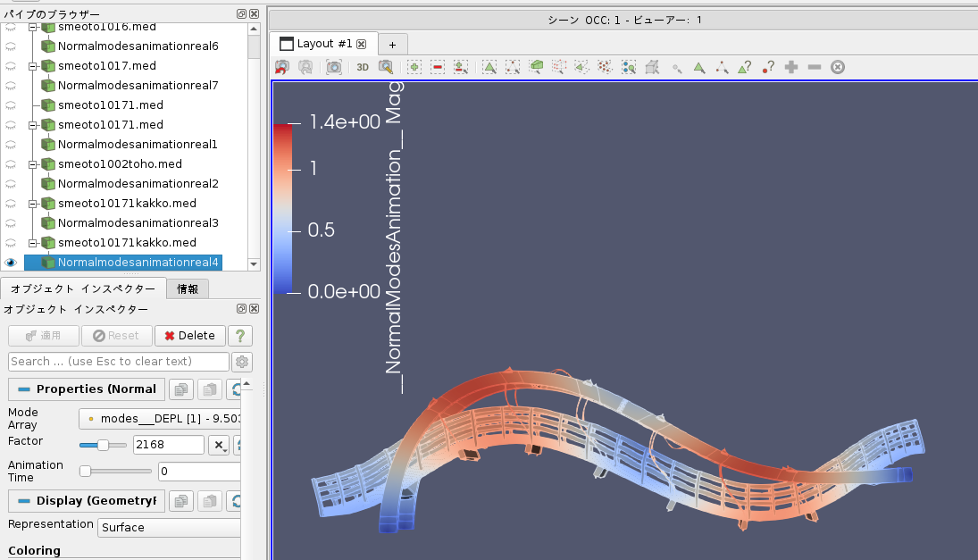
Task: Toggle the 3D interaction mode button
Action: coord(363,67)
